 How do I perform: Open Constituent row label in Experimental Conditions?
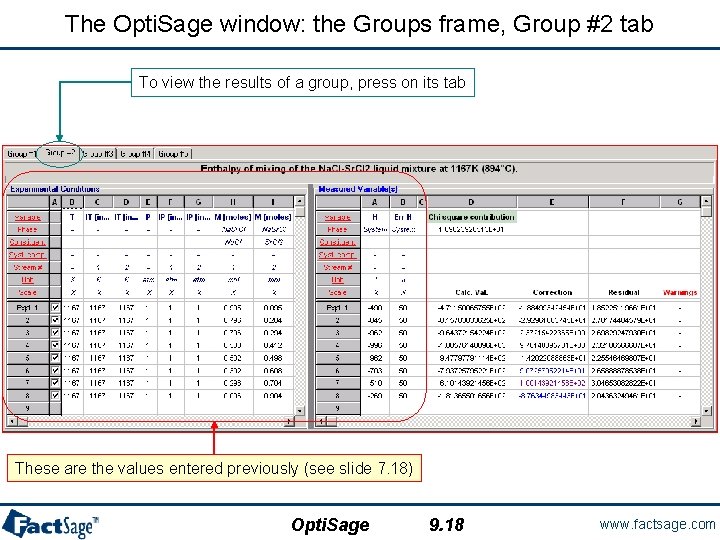pos(28,242)
